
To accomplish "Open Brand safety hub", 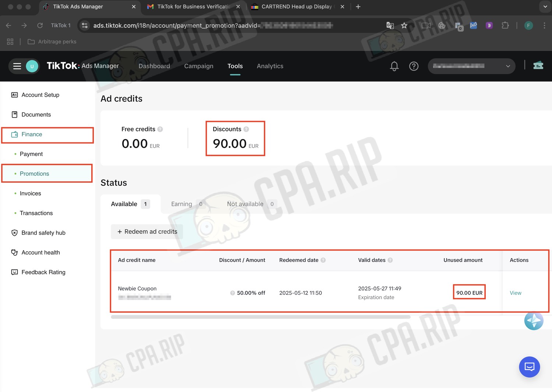I will (x=43, y=233).
